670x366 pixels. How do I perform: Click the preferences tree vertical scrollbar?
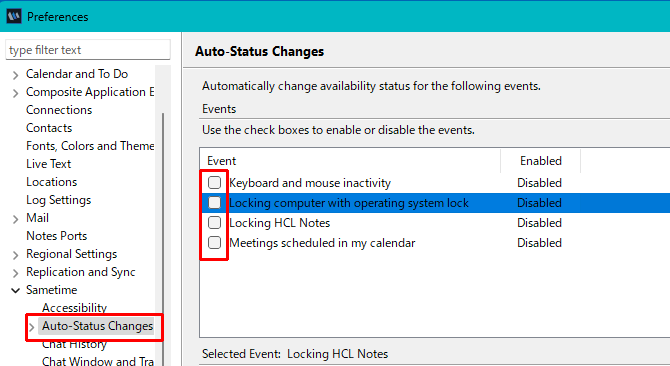pos(163,239)
